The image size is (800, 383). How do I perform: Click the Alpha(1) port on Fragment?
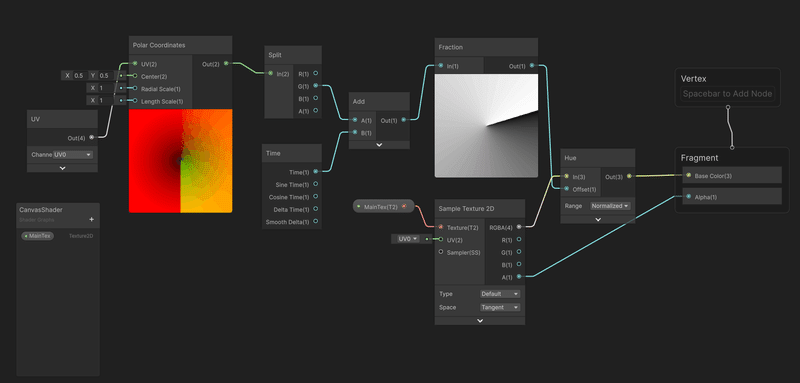[x=688, y=196]
